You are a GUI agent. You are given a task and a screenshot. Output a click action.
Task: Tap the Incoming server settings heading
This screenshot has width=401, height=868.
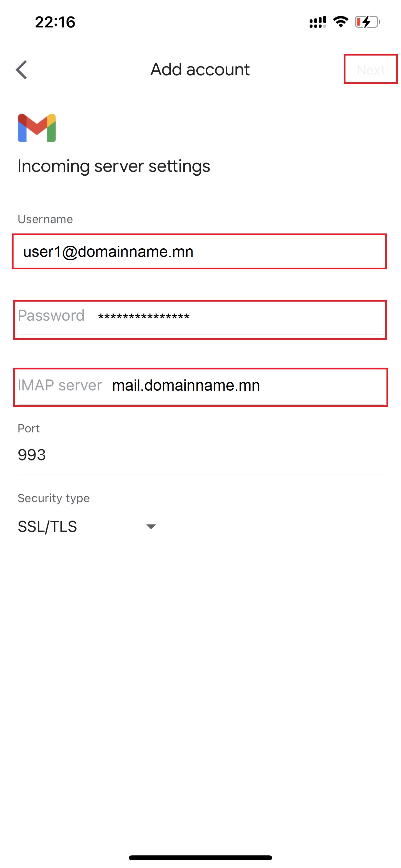click(x=114, y=166)
